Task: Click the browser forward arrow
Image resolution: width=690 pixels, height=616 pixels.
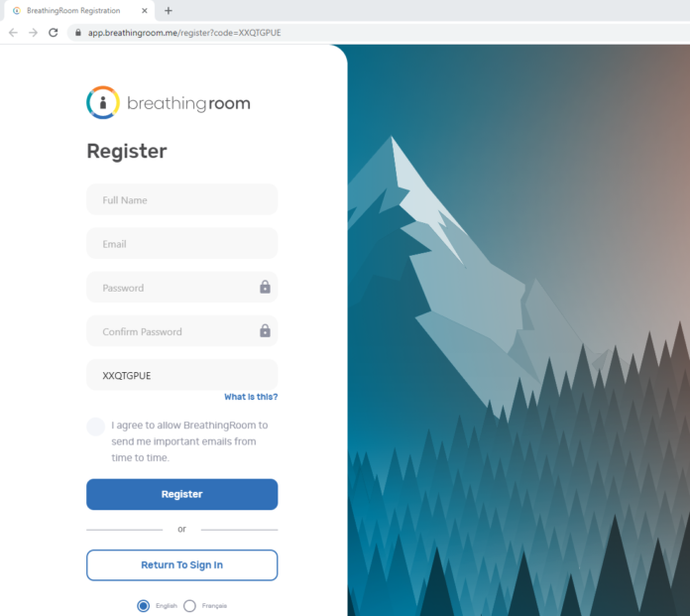Action: tap(33, 33)
